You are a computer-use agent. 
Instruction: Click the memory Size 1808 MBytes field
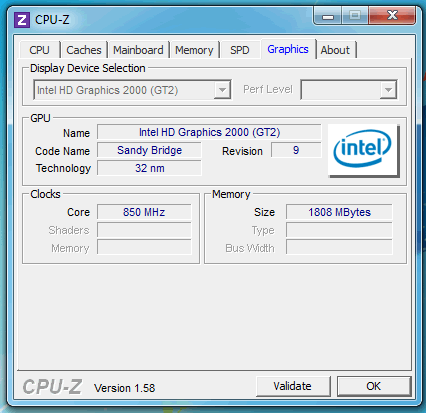tap(339, 212)
